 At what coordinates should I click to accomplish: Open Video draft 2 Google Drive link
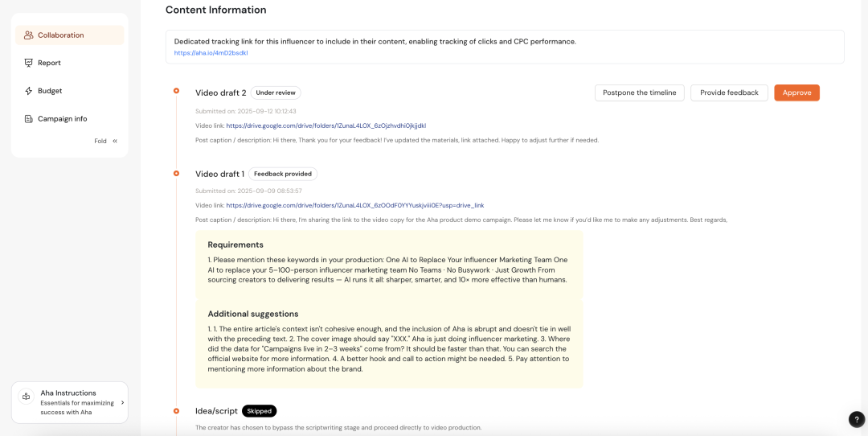point(325,125)
